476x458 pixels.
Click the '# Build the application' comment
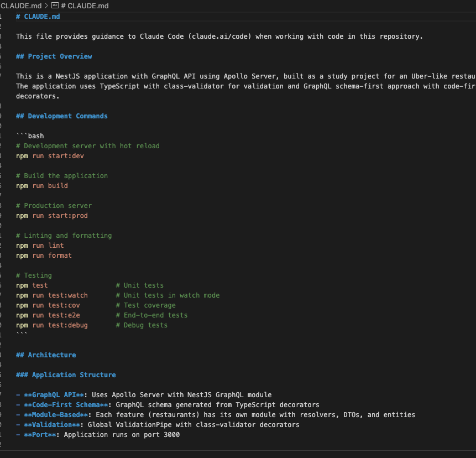tap(61, 175)
